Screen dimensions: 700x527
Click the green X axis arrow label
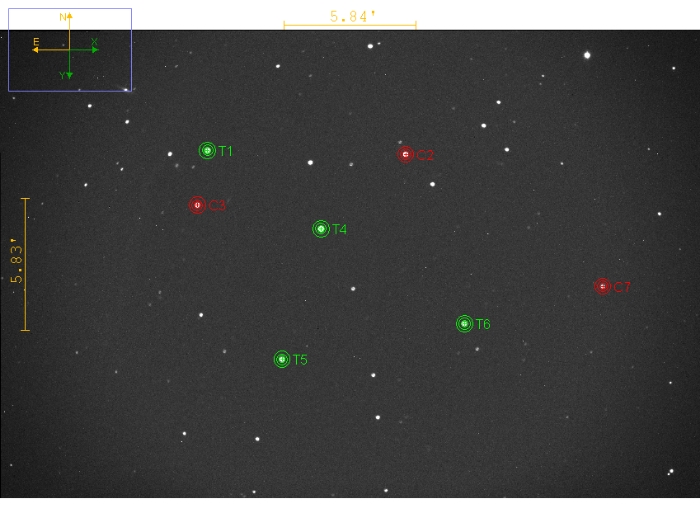[x=94, y=43]
